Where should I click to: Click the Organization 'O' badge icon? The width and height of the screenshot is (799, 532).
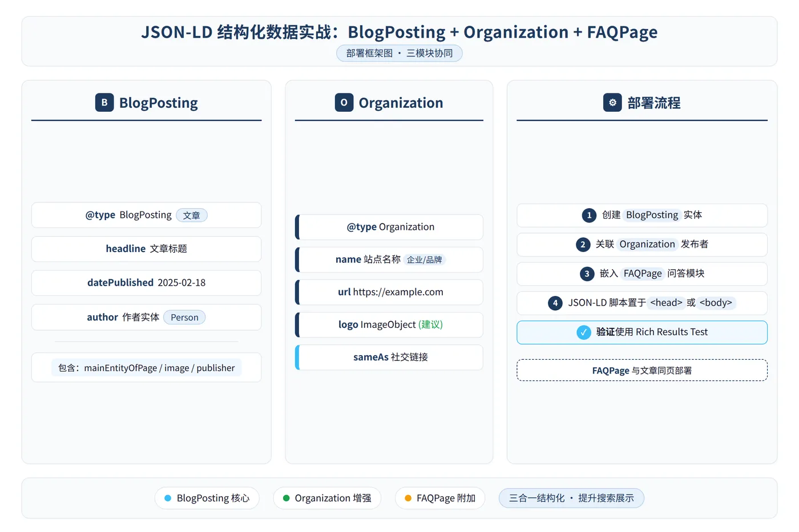pos(344,103)
